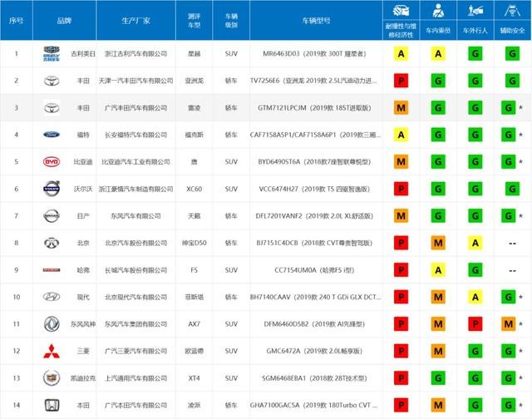Click the 车内乘员 header label
The width and height of the screenshot is (532, 419).
pyautogui.click(x=438, y=31)
